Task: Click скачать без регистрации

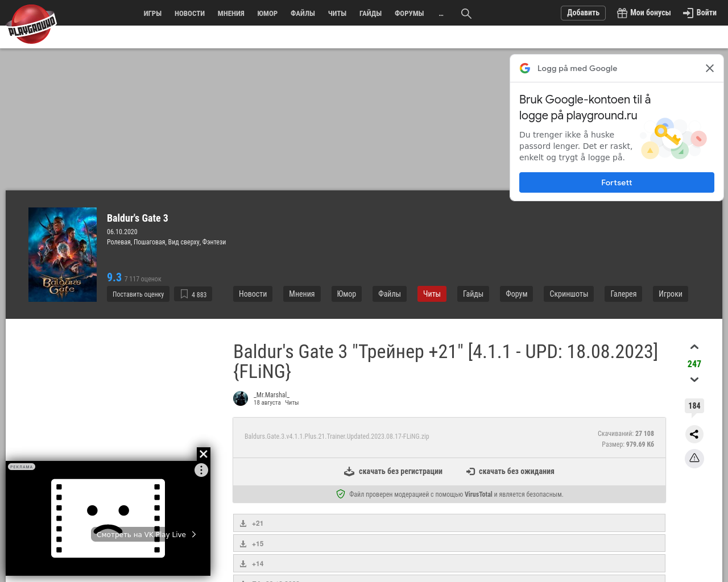Action: pyautogui.click(x=393, y=471)
